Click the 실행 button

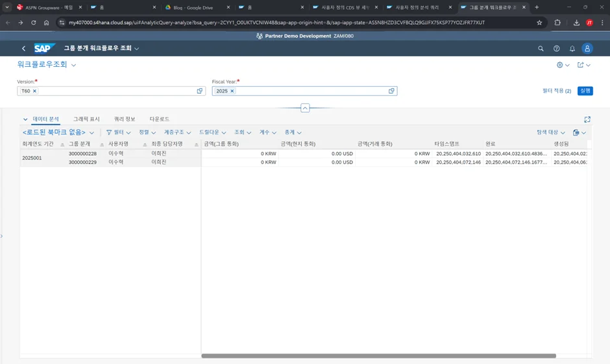(585, 91)
